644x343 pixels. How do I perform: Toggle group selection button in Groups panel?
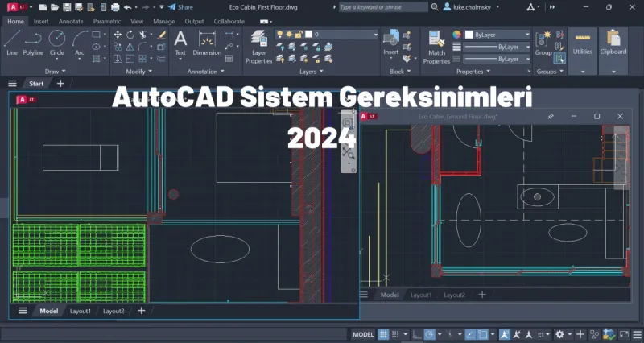[x=559, y=59]
